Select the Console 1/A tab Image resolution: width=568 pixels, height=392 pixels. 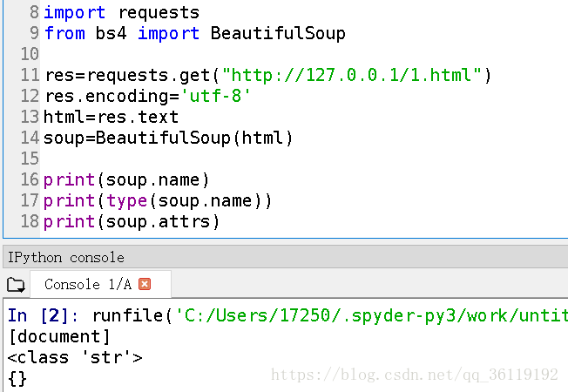click(100, 284)
